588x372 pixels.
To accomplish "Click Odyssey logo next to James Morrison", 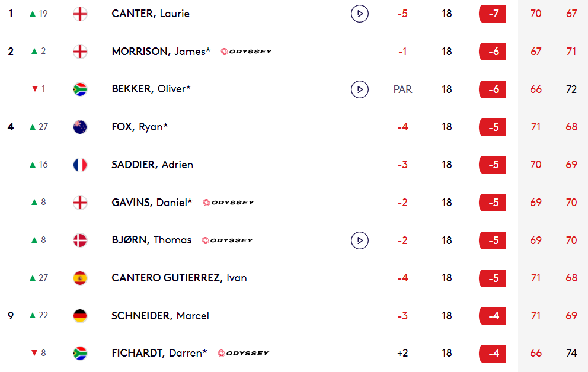I will point(247,52).
